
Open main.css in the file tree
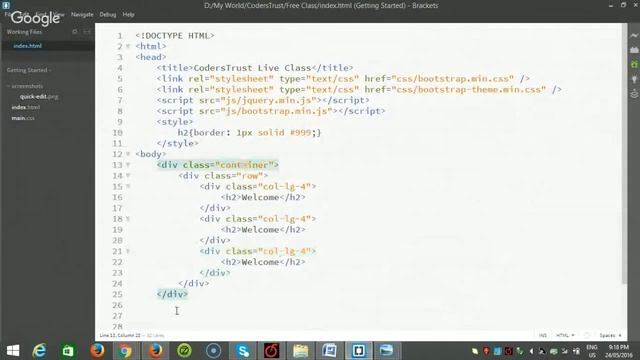tap(23, 118)
